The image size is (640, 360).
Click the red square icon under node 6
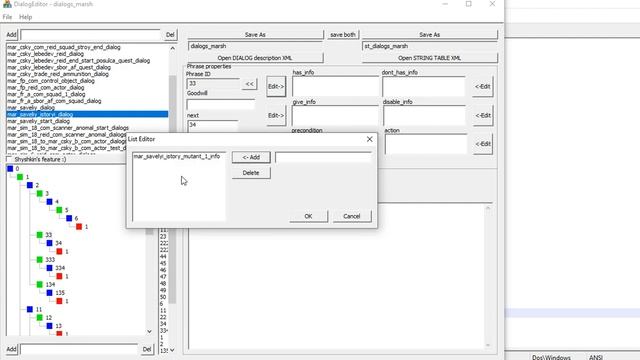click(x=79, y=227)
